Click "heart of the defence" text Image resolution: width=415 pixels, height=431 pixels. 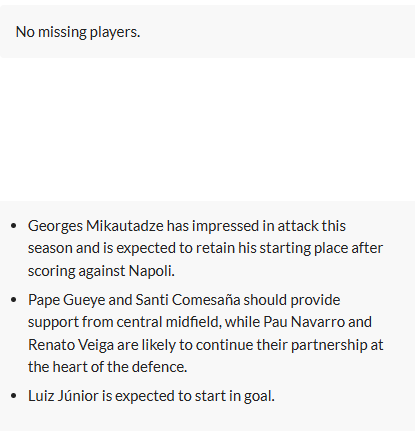click(x=118, y=367)
